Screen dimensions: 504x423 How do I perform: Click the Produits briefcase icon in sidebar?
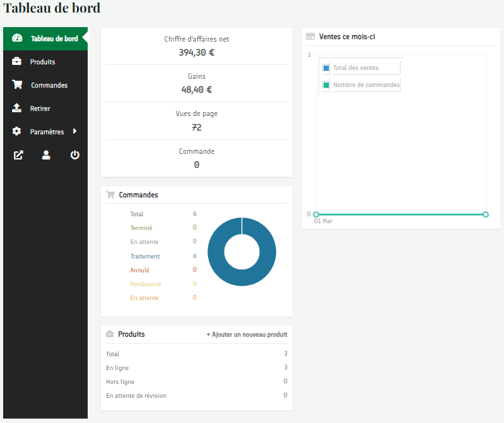tap(17, 62)
